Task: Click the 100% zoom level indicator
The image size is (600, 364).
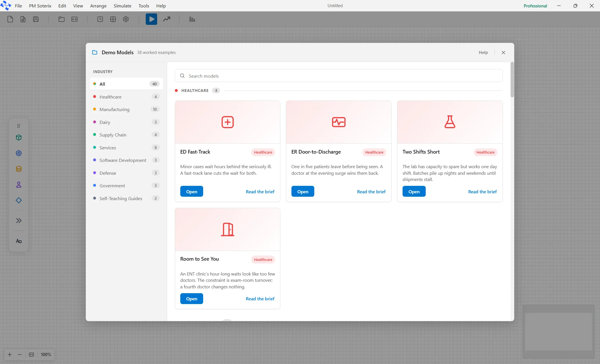Action: tap(46, 355)
